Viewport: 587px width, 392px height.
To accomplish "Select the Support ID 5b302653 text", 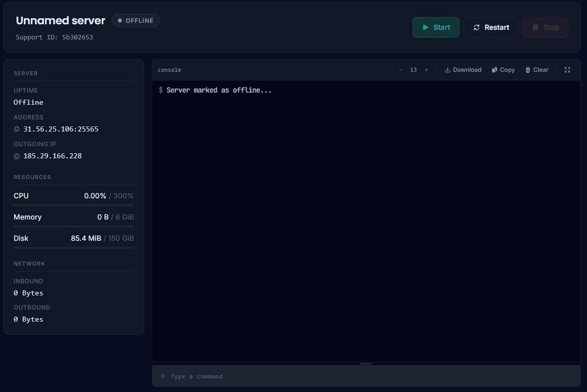I will pyautogui.click(x=54, y=37).
